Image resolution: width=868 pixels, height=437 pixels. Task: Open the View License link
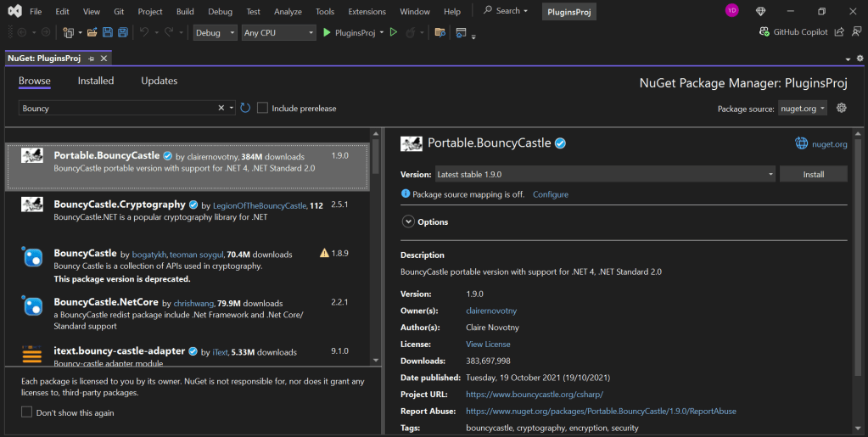tap(488, 344)
